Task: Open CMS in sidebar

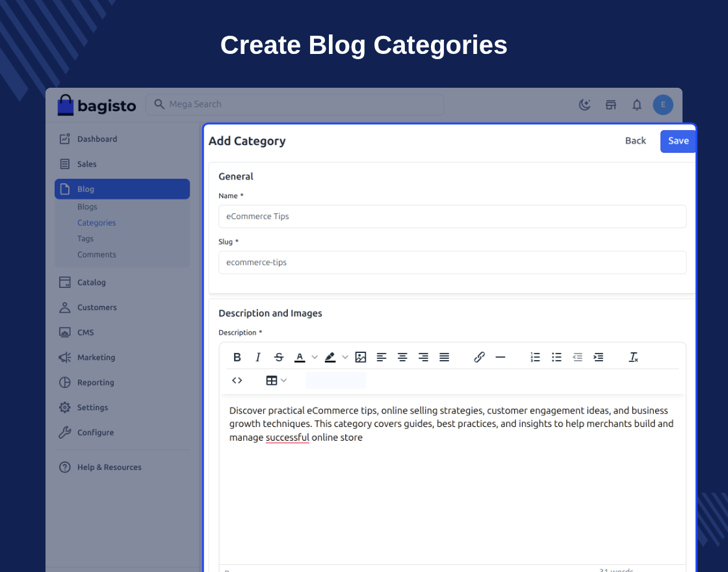Action: tap(122, 332)
